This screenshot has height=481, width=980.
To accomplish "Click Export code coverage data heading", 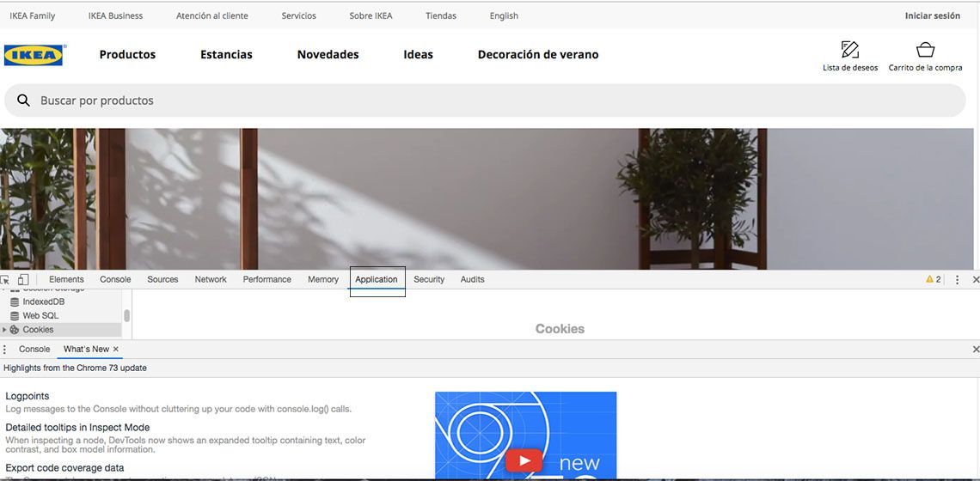I will (64, 468).
